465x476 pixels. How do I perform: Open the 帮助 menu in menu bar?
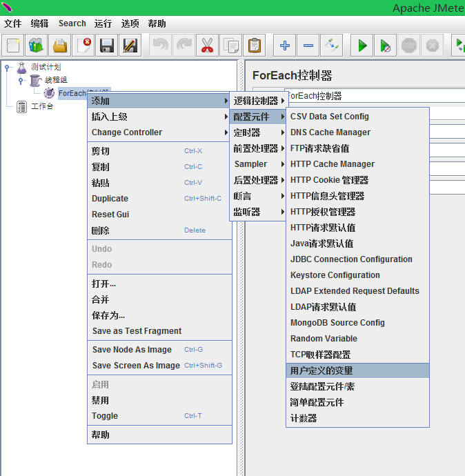(157, 23)
